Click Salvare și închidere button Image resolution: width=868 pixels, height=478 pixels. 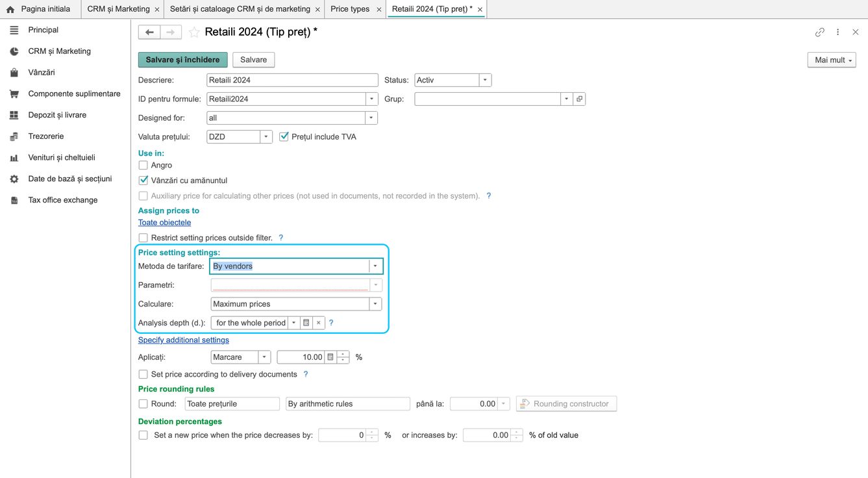[x=183, y=60]
